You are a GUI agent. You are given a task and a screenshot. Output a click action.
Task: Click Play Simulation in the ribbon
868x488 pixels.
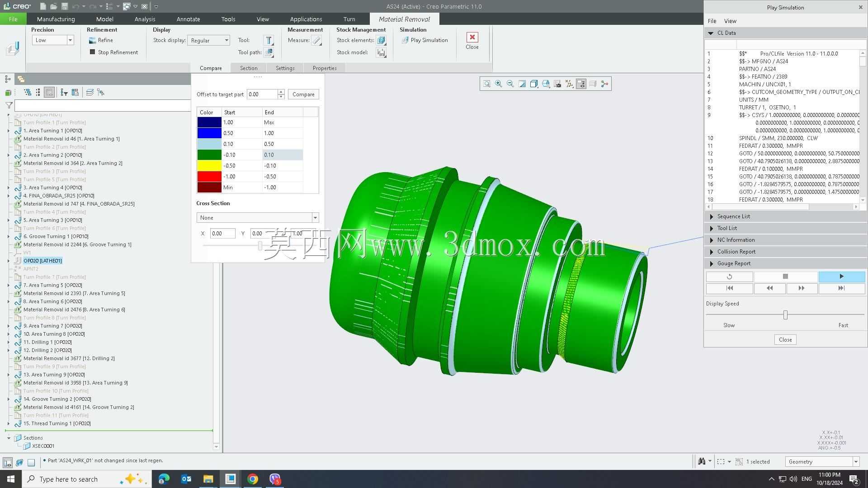[425, 40]
